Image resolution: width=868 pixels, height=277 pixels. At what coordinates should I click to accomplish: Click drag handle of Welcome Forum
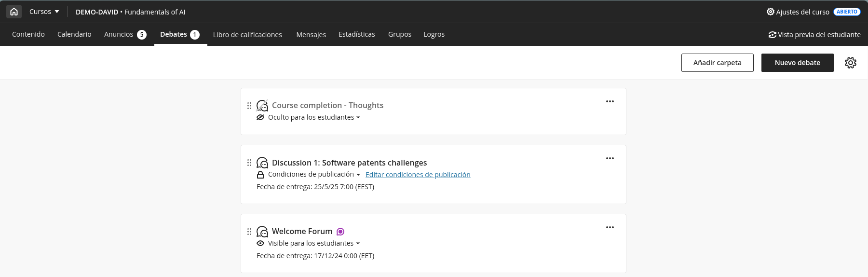point(249,232)
